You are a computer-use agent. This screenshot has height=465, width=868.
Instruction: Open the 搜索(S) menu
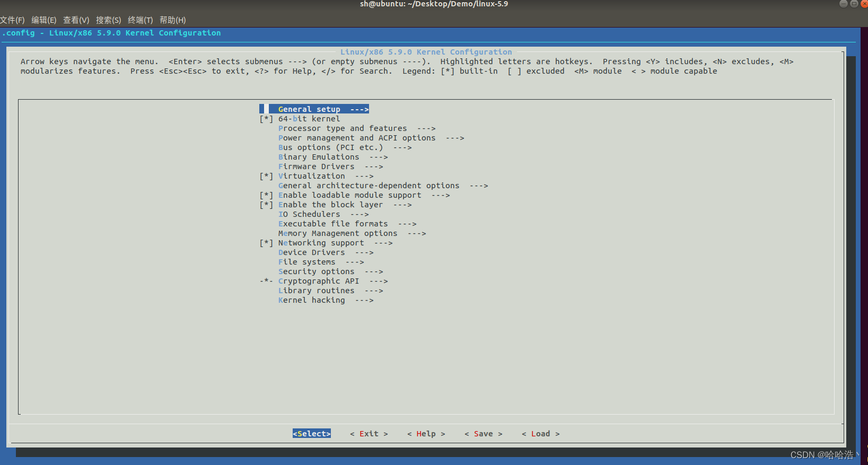[x=109, y=20]
